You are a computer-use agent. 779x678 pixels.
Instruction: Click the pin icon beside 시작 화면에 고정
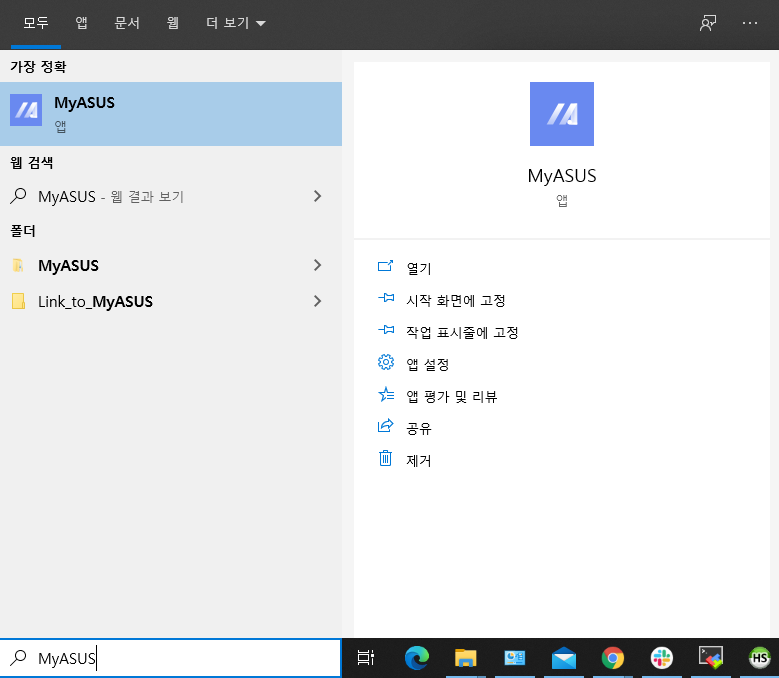point(386,298)
